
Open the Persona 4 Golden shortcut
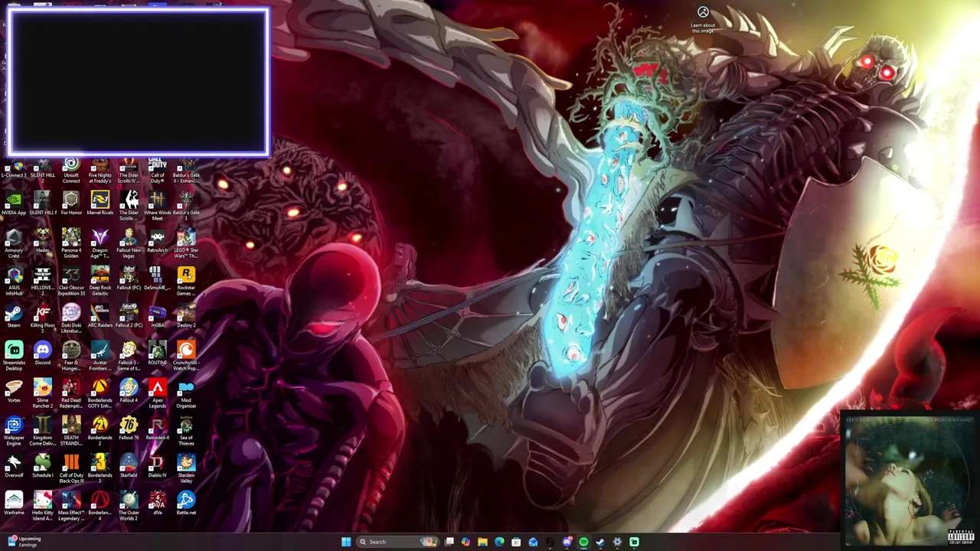click(71, 243)
